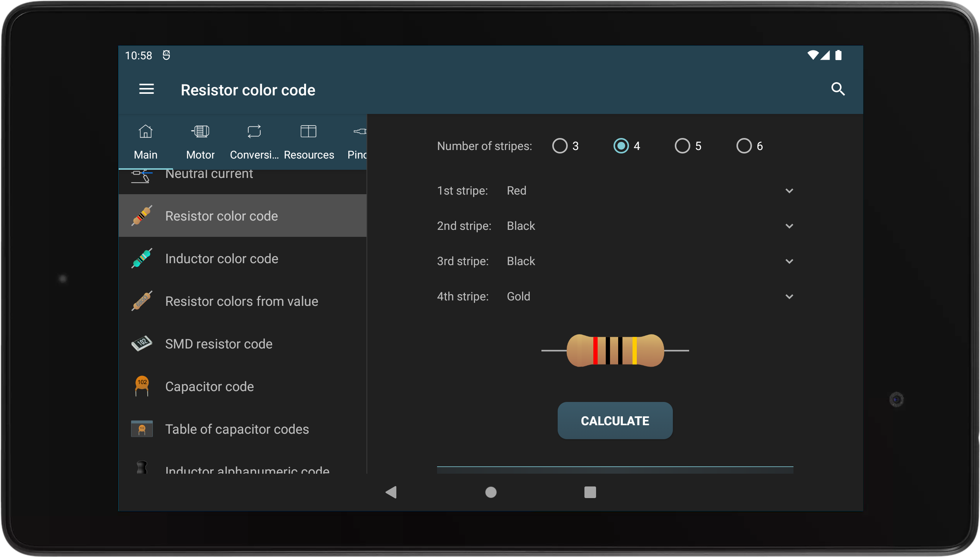Viewport: 980px width, 557px height.
Task: Click the SMD resistor code chip icon
Action: click(x=142, y=344)
